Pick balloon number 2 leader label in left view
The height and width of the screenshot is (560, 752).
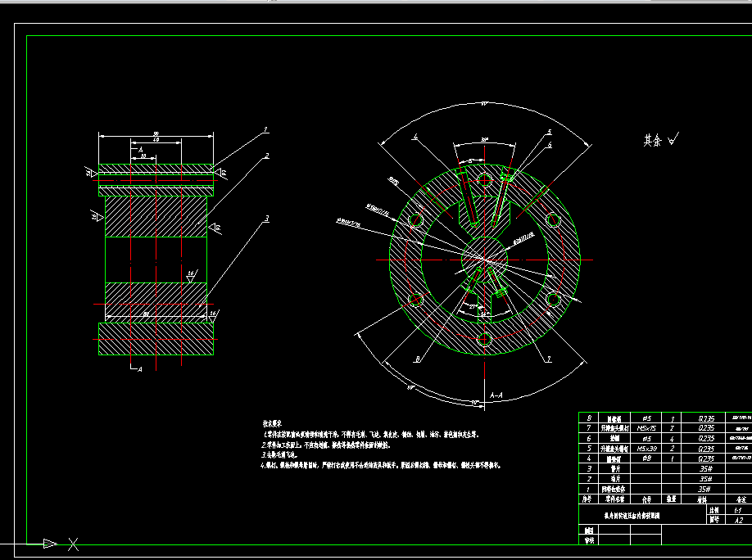tap(267, 156)
